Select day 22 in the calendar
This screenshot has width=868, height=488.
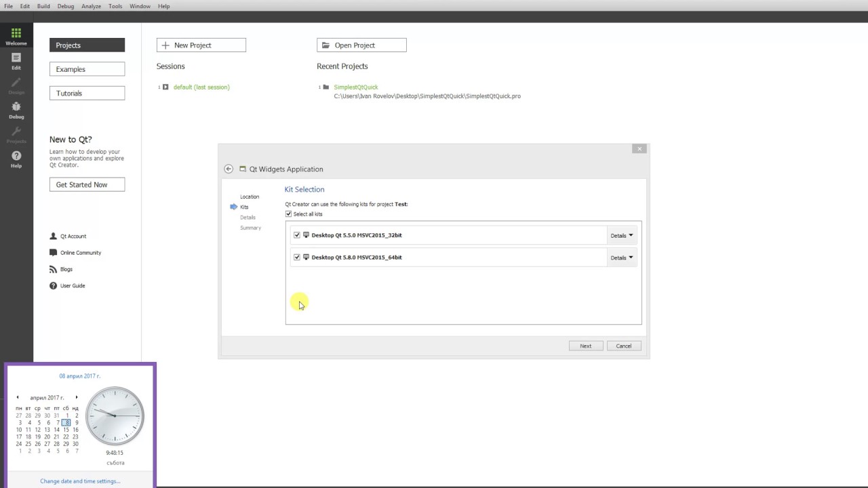tap(66, 436)
